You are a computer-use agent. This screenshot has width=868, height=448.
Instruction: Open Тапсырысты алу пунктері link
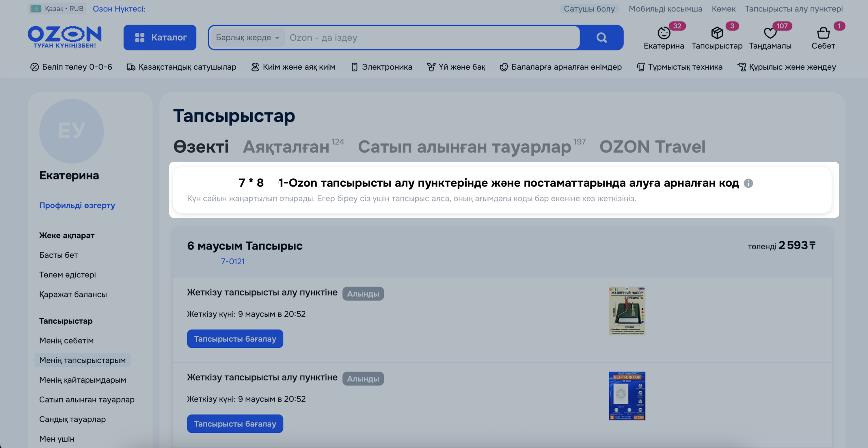794,9
